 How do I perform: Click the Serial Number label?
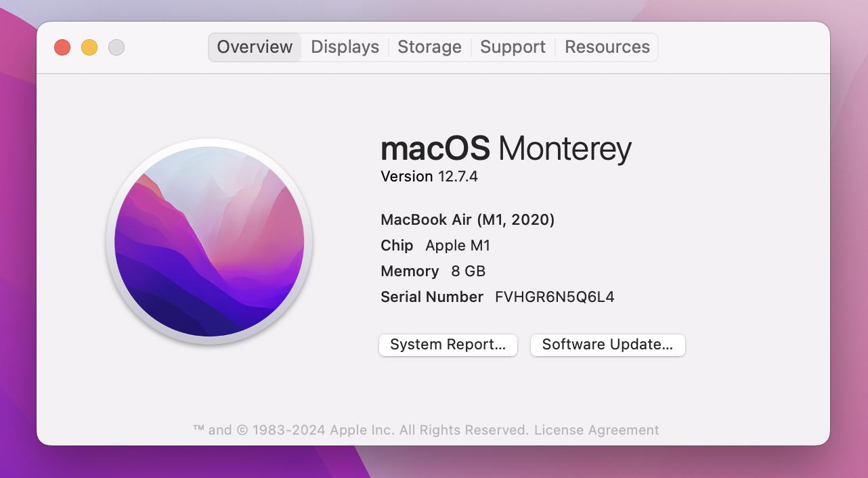pyautogui.click(x=432, y=297)
